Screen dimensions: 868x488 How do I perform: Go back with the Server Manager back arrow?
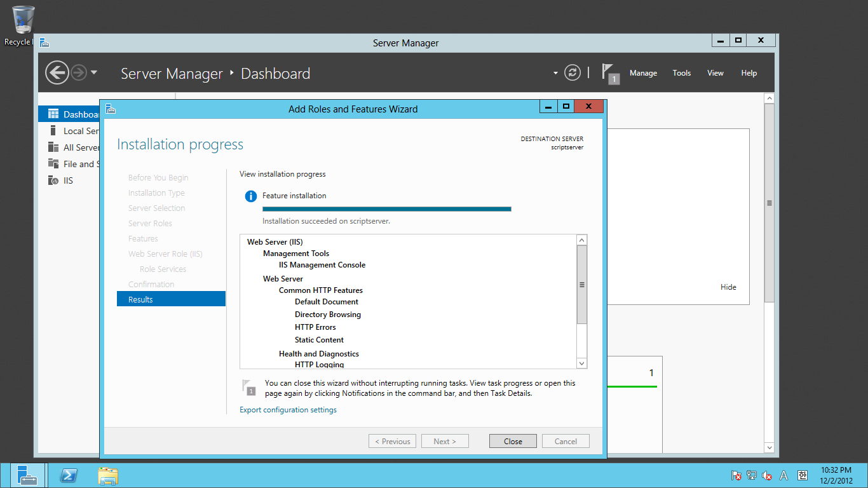coord(57,72)
